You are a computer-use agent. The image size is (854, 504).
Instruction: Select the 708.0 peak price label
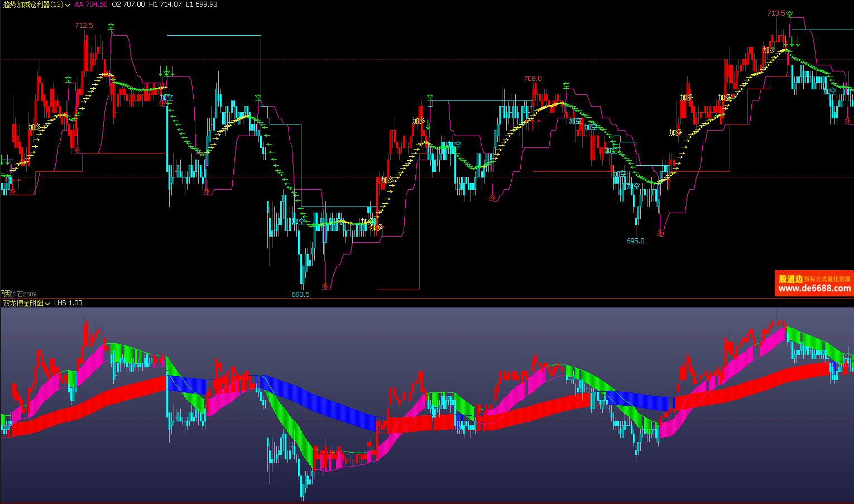532,79
